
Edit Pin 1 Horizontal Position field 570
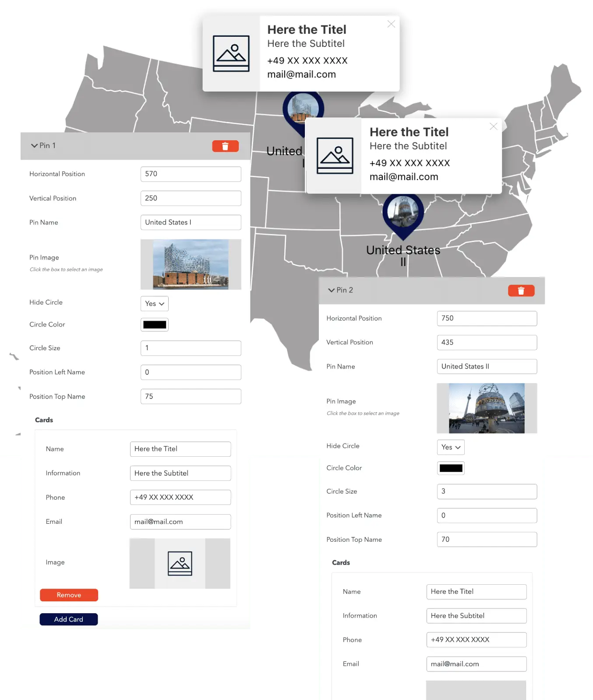(x=191, y=174)
